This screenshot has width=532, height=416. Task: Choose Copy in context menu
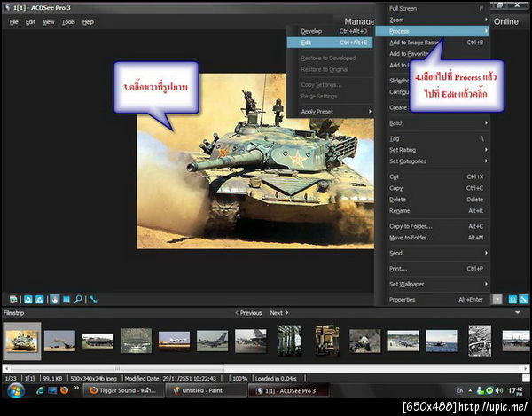click(x=433, y=188)
